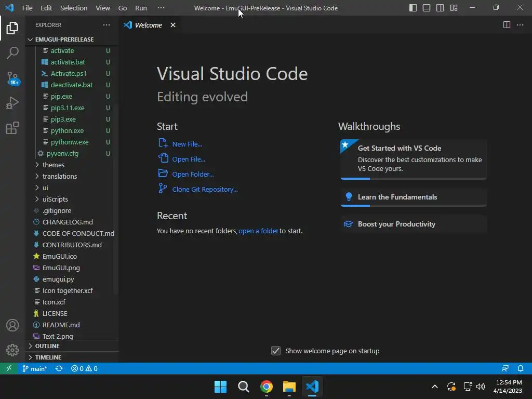
Task: Open errors and warnings count in status bar
Action: coord(85,368)
